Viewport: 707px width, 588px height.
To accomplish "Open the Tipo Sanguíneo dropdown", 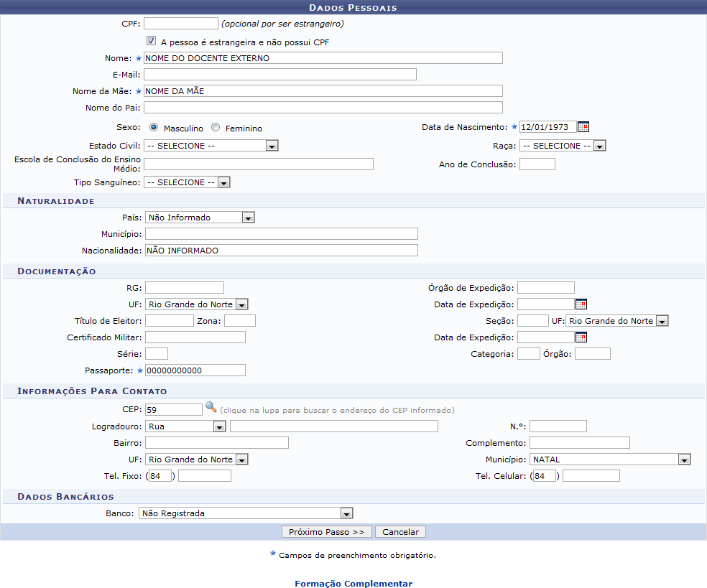I will 223,183.
